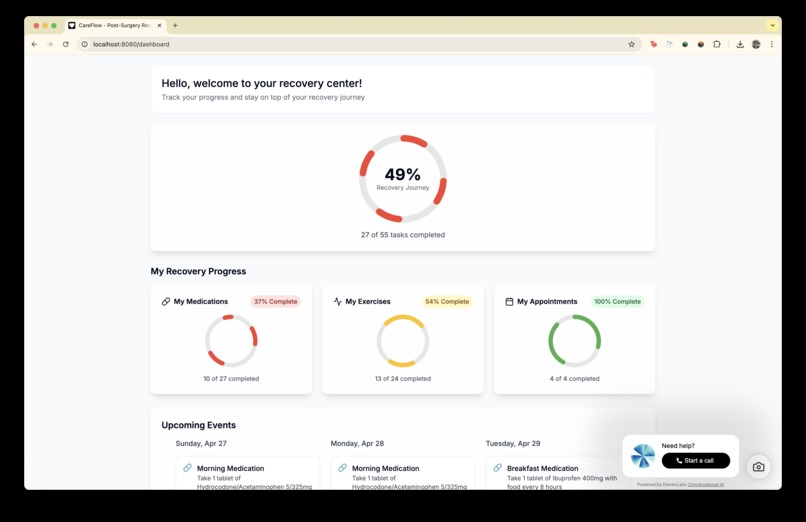
Task: Open a new browser tab
Action: pyautogui.click(x=175, y=25)
